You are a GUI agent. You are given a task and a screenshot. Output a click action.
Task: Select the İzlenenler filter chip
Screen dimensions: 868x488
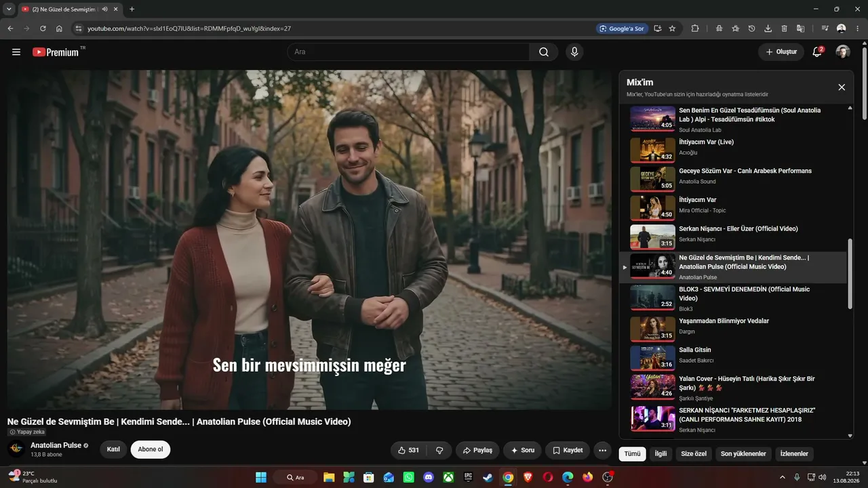[794, 454]
